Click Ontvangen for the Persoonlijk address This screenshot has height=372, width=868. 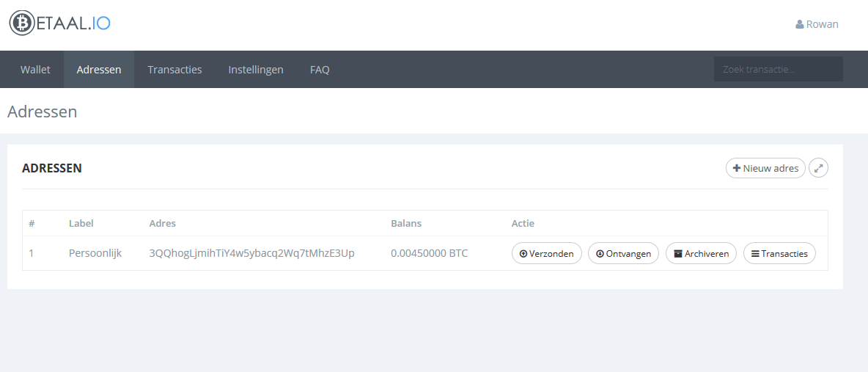pyautogui.click(x=623, y=253)
